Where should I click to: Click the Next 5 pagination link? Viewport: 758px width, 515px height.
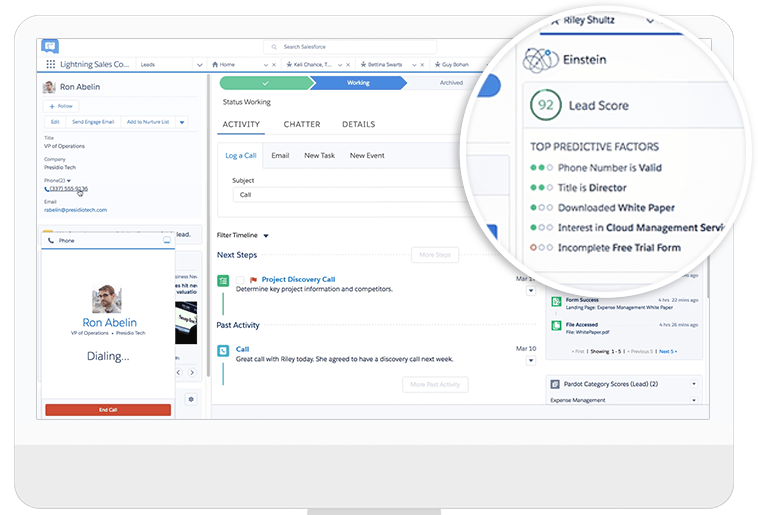coord(668,352)
